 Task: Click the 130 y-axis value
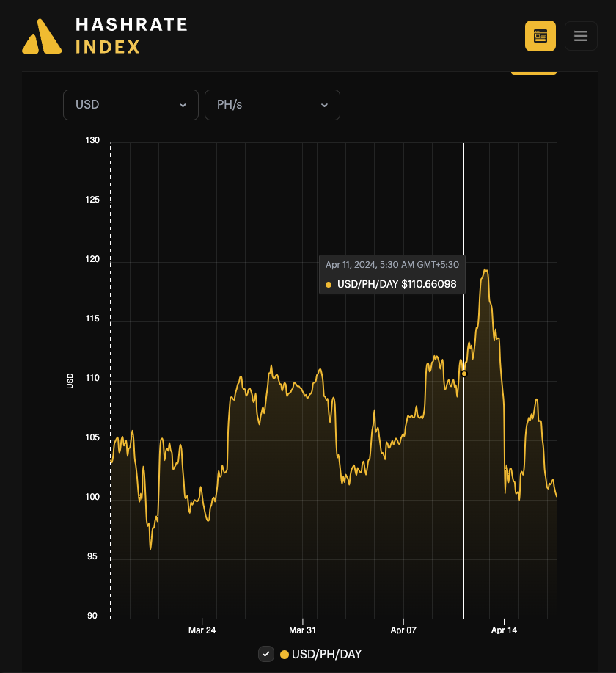point(92,140)
